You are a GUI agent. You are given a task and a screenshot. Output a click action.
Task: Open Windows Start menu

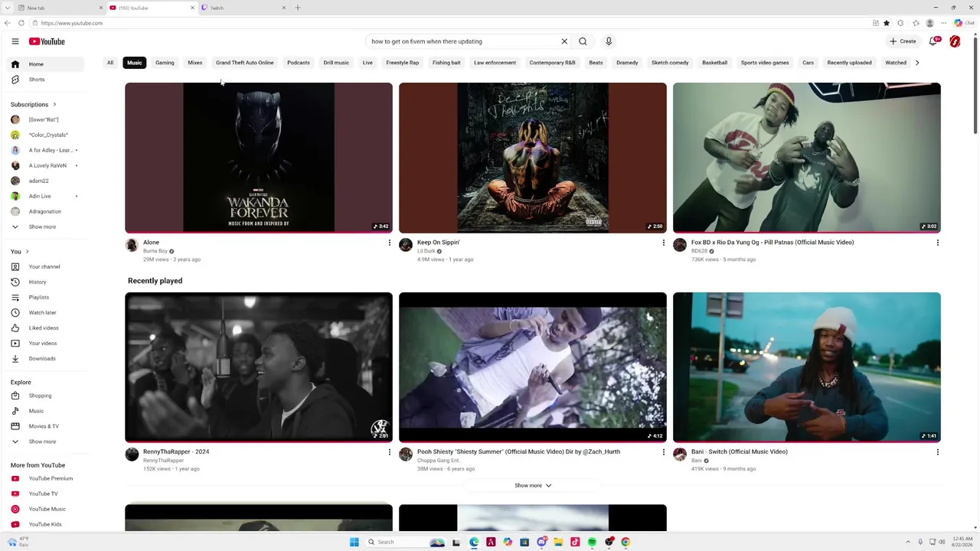coord(354,542)
